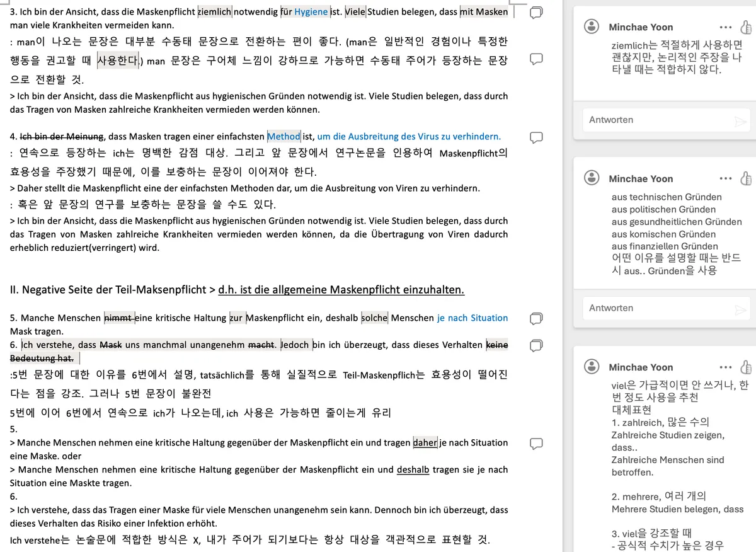Open more options (...) on 'viel은' comment

click(725, 367)
